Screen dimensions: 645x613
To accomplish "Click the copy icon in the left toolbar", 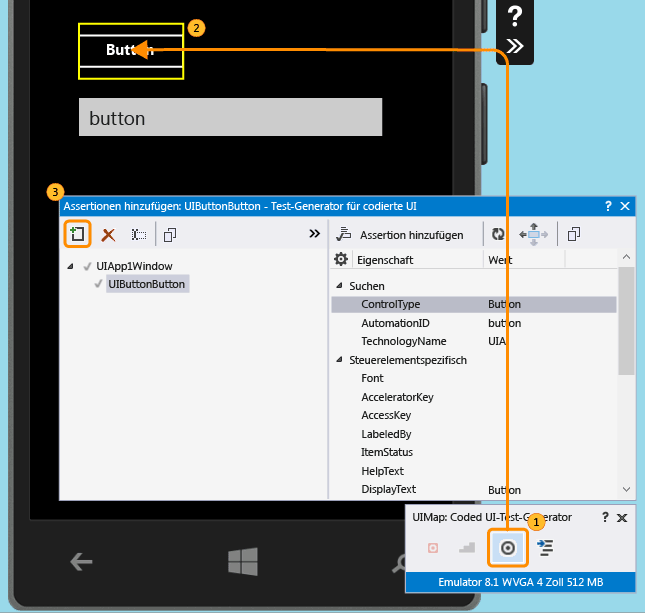I will tap(170, 235).
